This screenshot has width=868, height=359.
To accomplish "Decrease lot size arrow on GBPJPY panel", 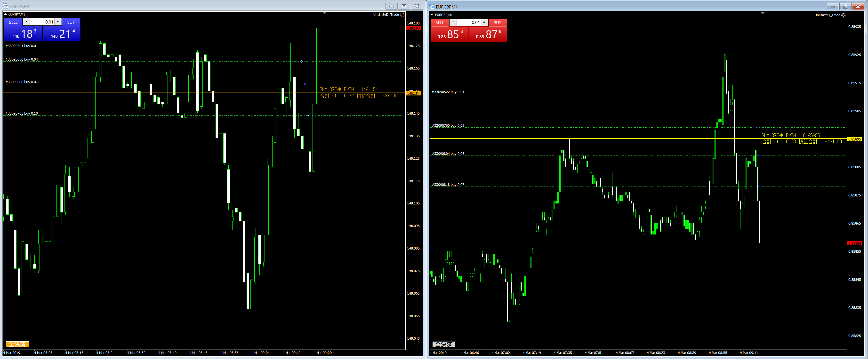I will pyautogui.click(x=26, y=22).
